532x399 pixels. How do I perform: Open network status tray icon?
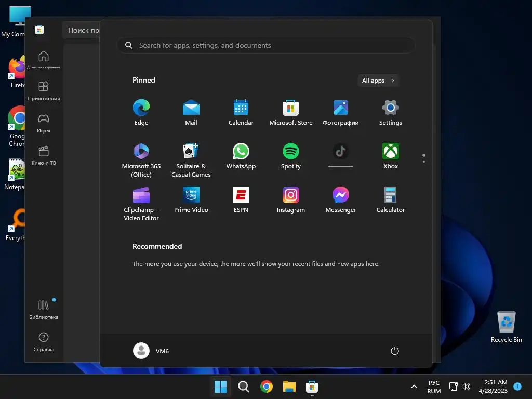click(x=454, y=387)
